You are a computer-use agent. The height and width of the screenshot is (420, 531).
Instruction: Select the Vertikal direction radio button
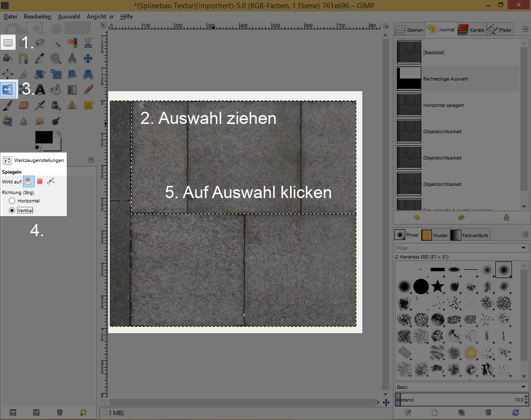tap(12, 210)
